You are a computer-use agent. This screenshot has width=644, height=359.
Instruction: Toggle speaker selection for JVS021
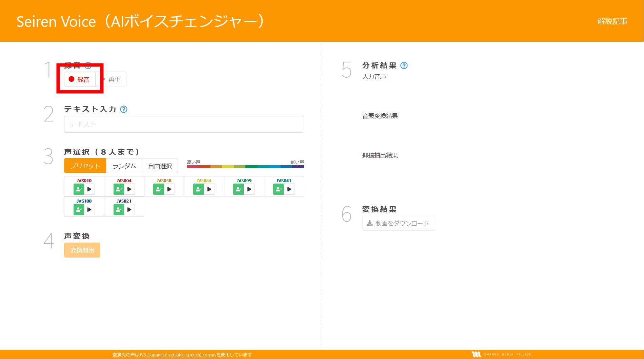pyautogui.click(x=119, y=210)
